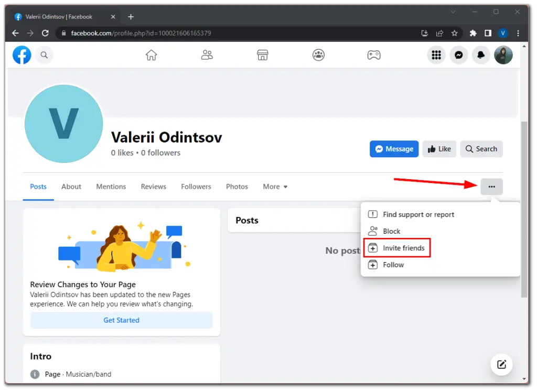This screenshot has height=392, width=537.
Task: Open the account profile picture menu
Action: pos(503,55)
